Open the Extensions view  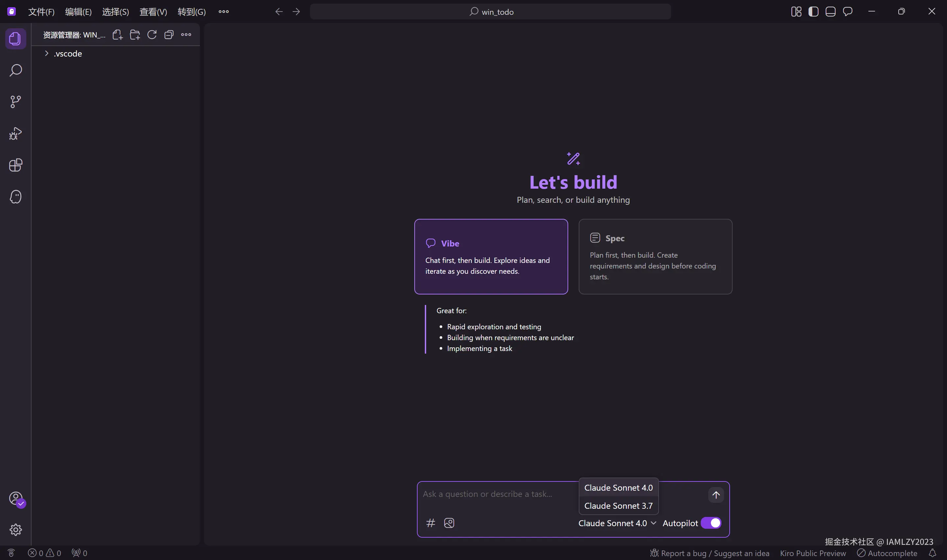point(15,165)
